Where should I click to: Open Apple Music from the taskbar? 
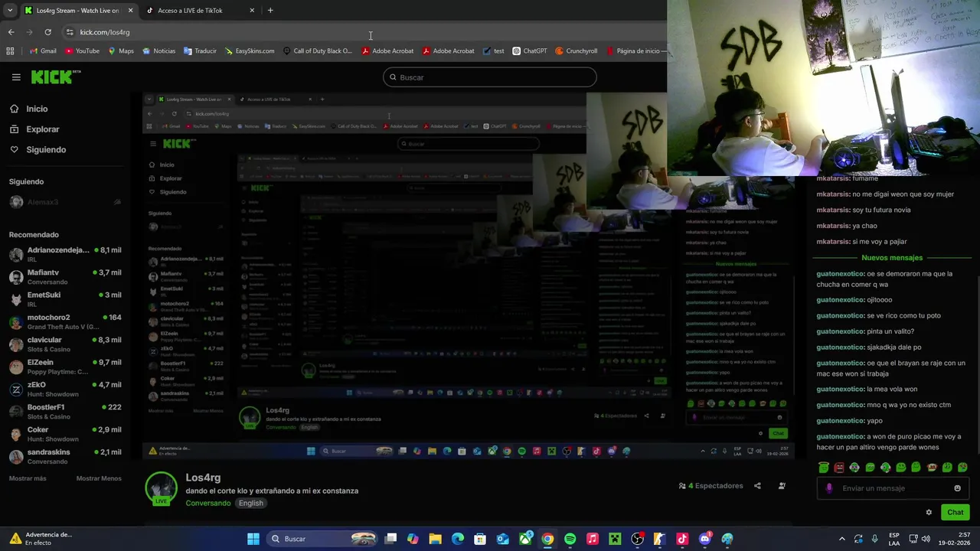[592, 539]
